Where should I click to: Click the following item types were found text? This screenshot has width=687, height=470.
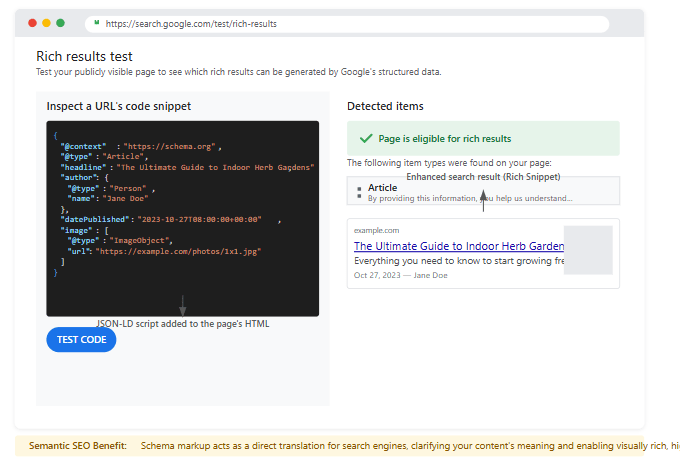[x=449, y=163]
